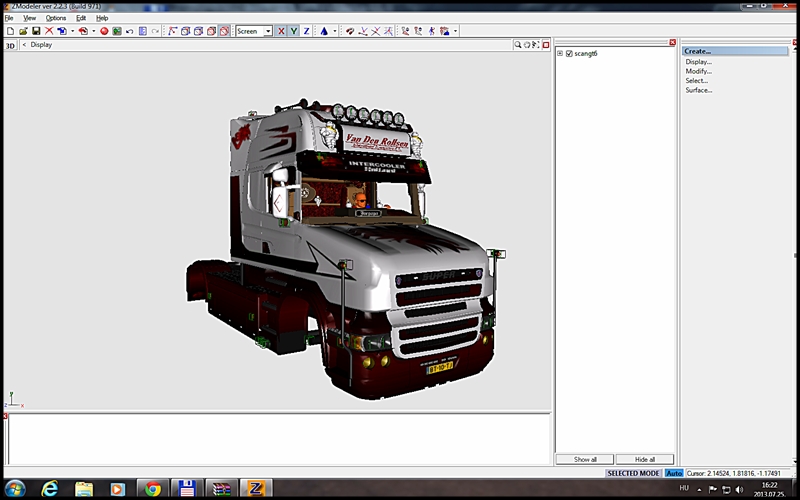This screenshot has width=800, height=500.
Task: Open the View menu
Action: (x=30, y=18)
